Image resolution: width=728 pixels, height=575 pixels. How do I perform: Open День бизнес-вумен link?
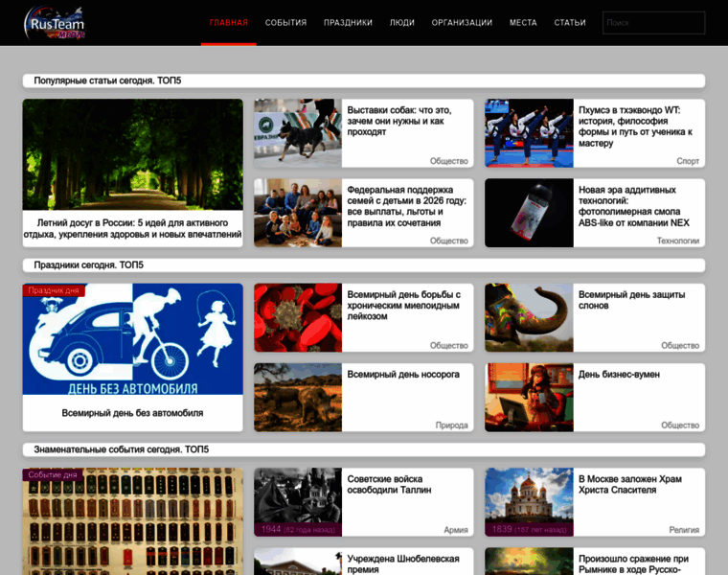click(619, 375)
